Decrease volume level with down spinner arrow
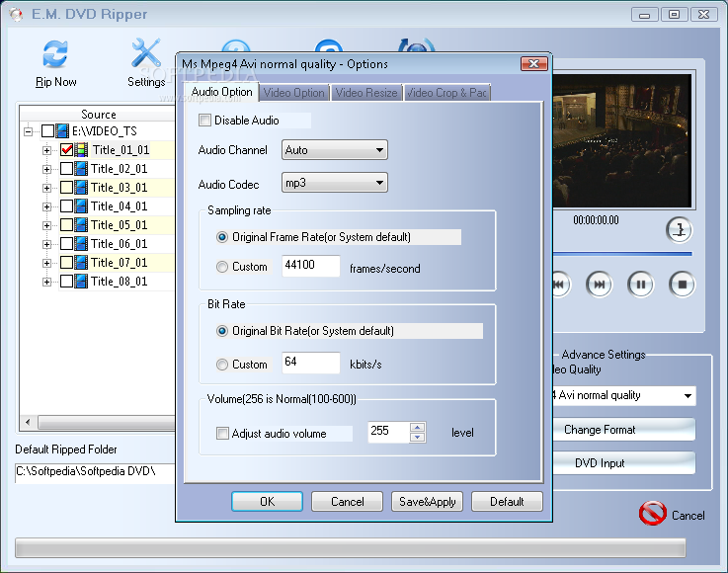Viewport: 728px width, 573px height. click(x=418, y=437)
